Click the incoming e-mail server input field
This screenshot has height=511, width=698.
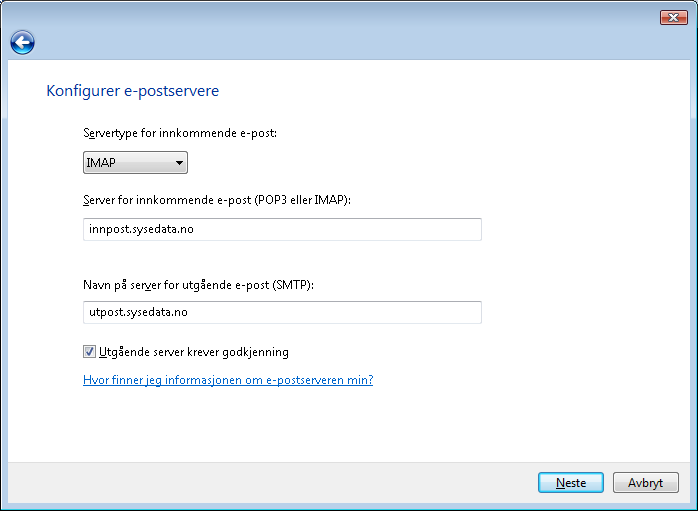point(282,229)
